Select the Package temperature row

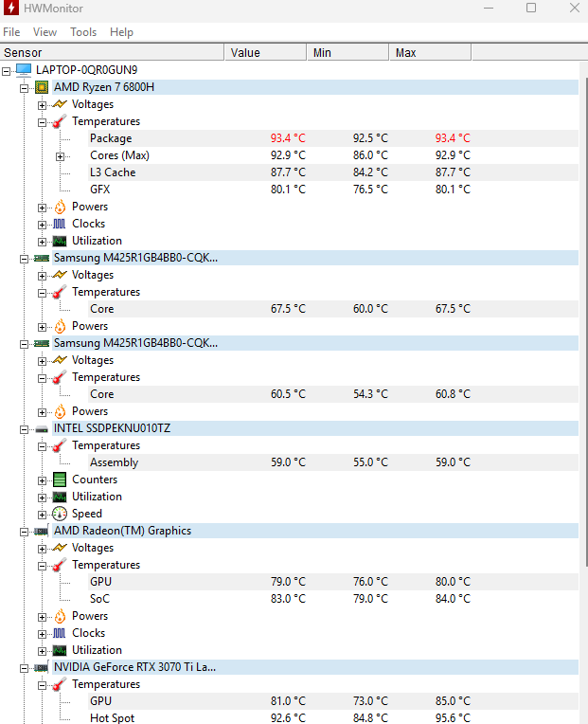[333, 138]
